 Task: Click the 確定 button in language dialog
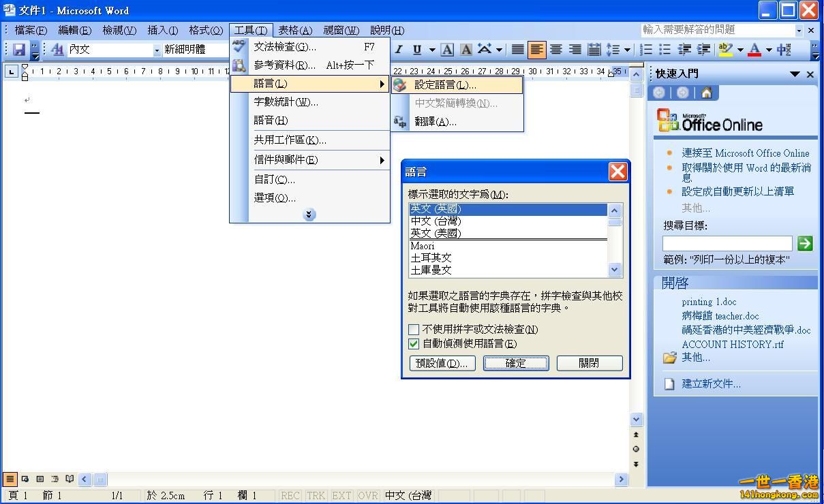(516, 363)
